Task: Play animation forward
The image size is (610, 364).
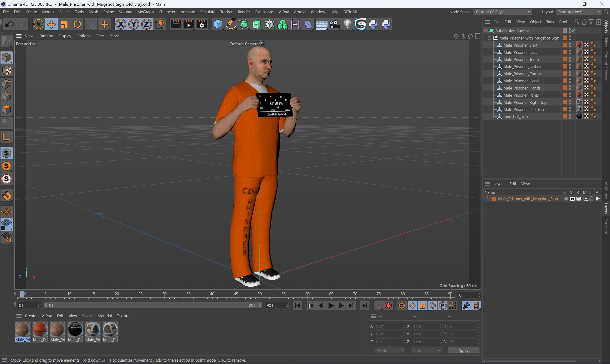Action: coord(331,305)
